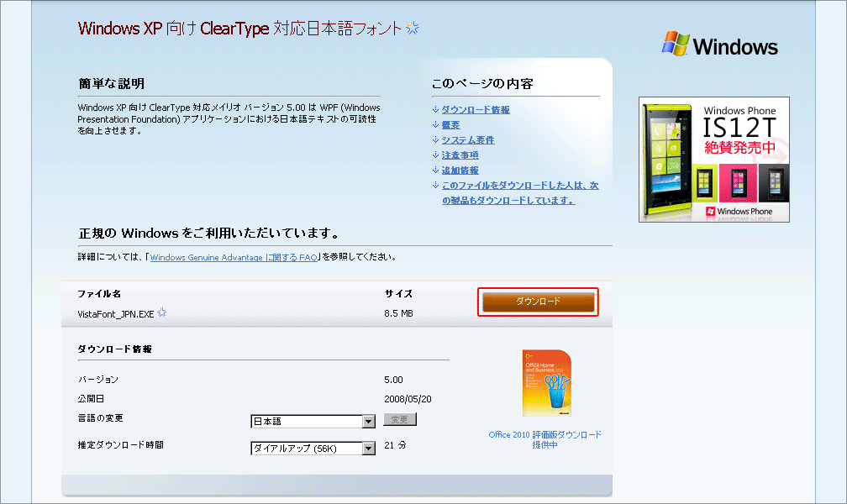Click the star icon beside page title
847x504 pixels.
pyautogui.click(x=413, y=28)
